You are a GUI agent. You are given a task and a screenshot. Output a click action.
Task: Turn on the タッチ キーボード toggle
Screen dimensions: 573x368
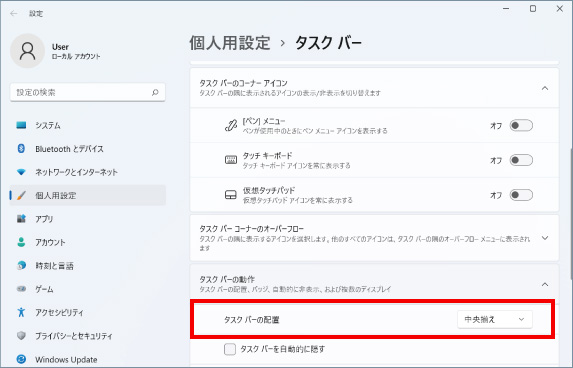[521, 160]
